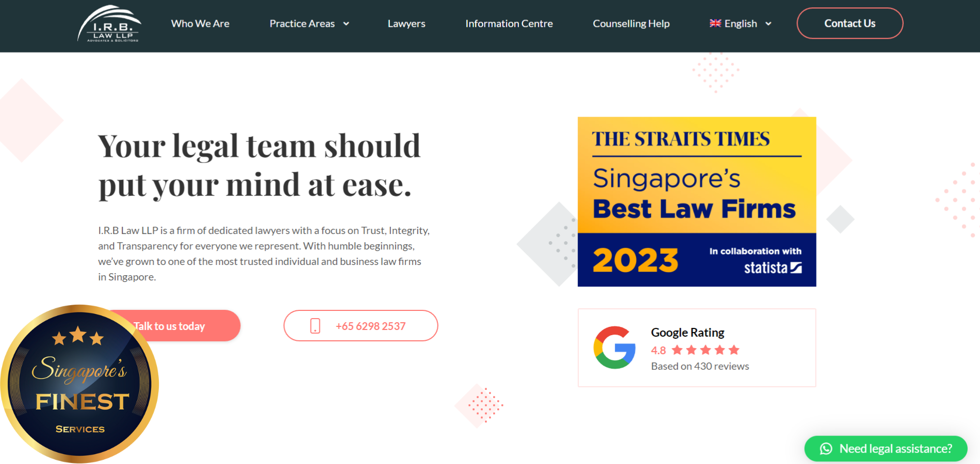Screen dimensions: 980x464
Task: Expand the Practice Areas dropdown arrow
Action: pyautogui.click(x=346, y=24)
